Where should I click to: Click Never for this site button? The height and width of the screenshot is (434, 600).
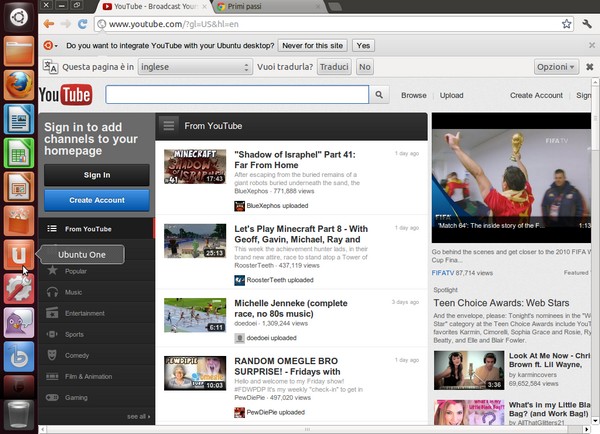pyautogui.click(x=312, y=46)
